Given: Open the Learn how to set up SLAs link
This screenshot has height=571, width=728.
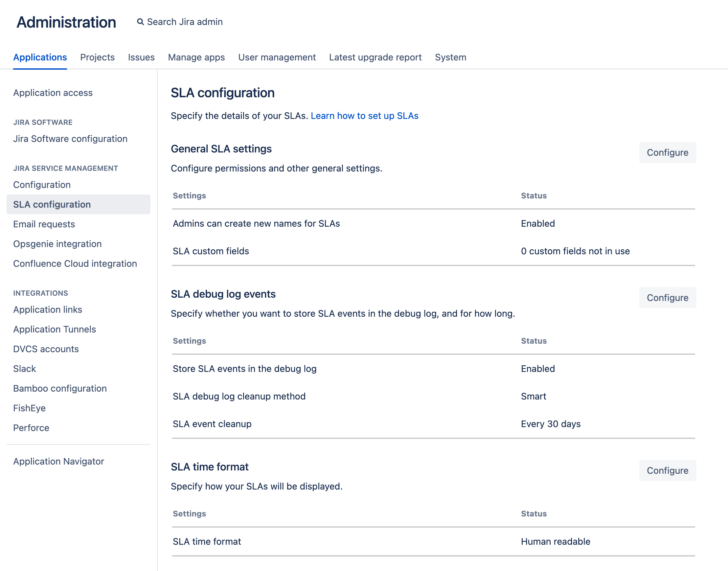Looking at the screenshot, I should point(365,115).
